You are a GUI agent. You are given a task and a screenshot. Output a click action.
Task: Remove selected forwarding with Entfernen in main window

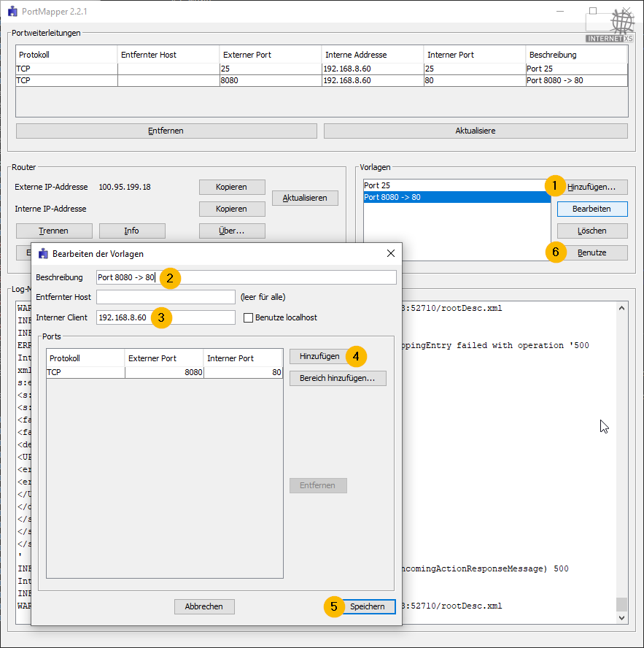[x=166, y=131]
